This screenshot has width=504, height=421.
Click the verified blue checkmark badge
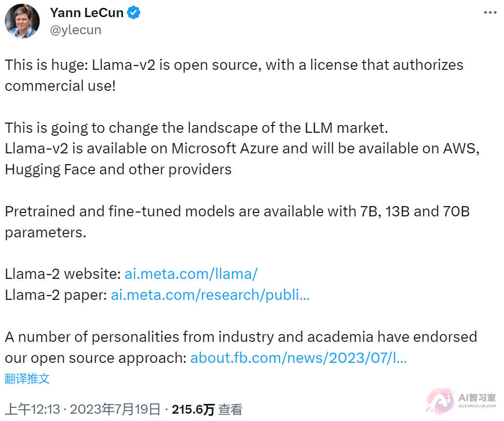point(134,12)
